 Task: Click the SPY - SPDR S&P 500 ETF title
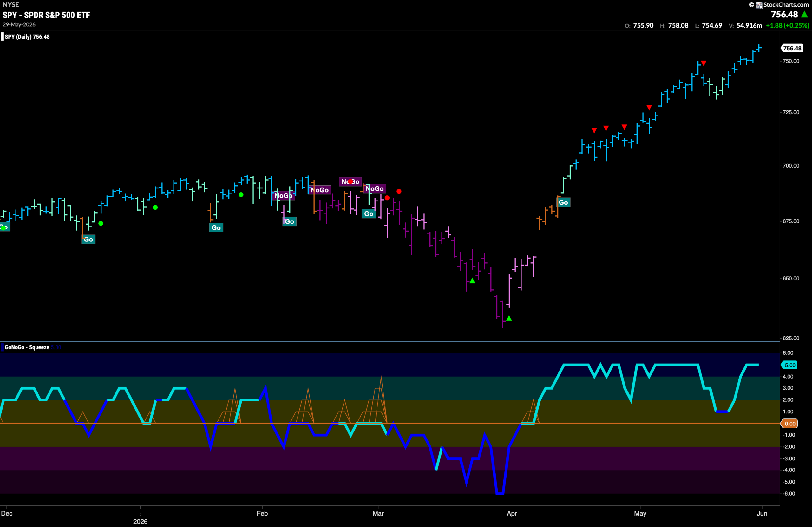(x=46, y=15)
